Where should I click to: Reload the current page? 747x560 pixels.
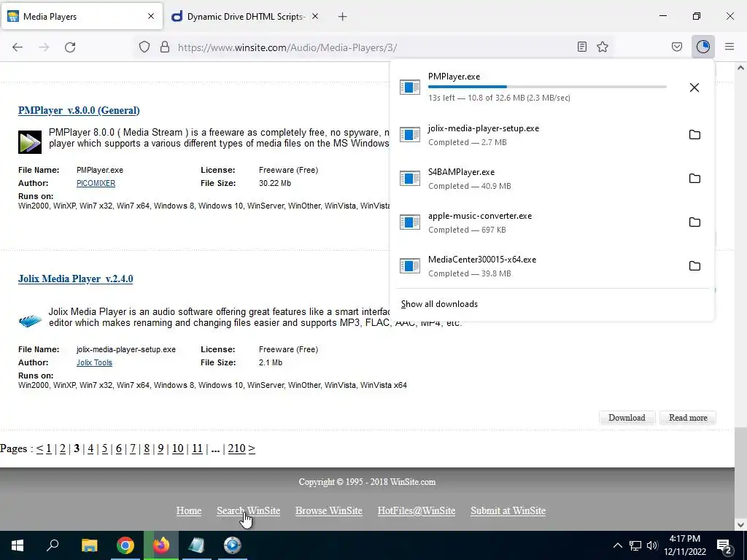click(70, 47)
